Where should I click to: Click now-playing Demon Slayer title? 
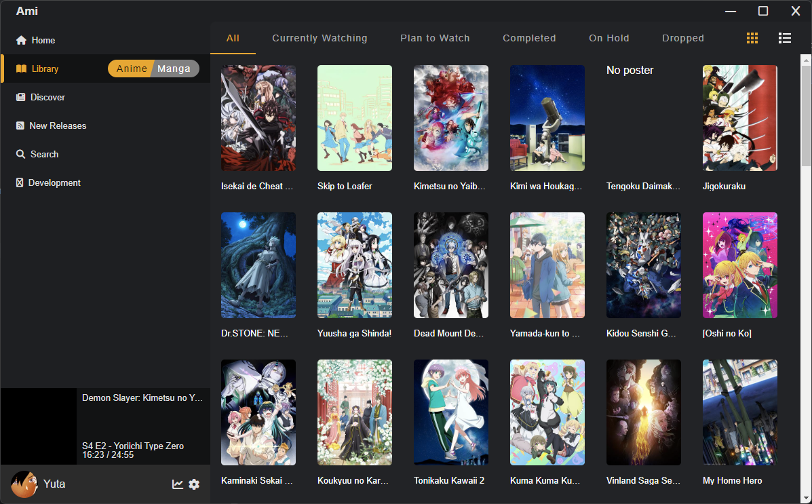coord(142,398)
